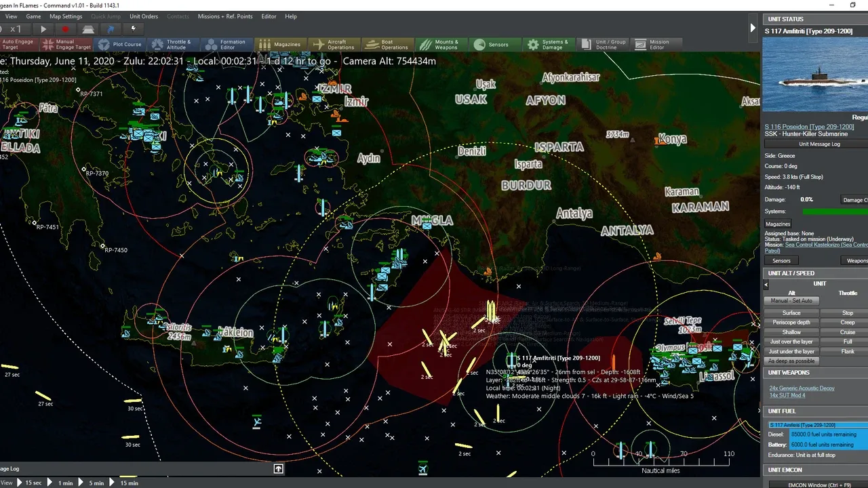Open Aircraft Operations
868x488 pixels.
[333, 45]
